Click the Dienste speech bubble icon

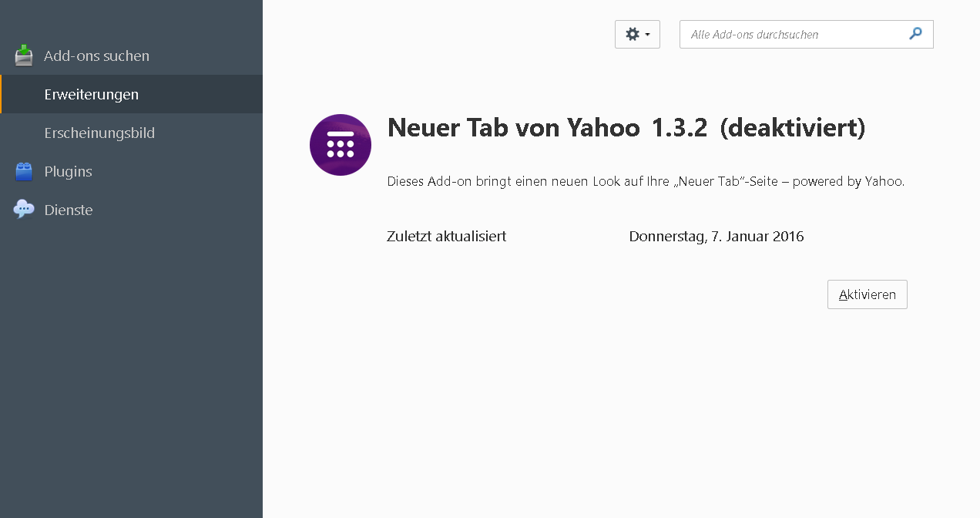click(24, 210)
